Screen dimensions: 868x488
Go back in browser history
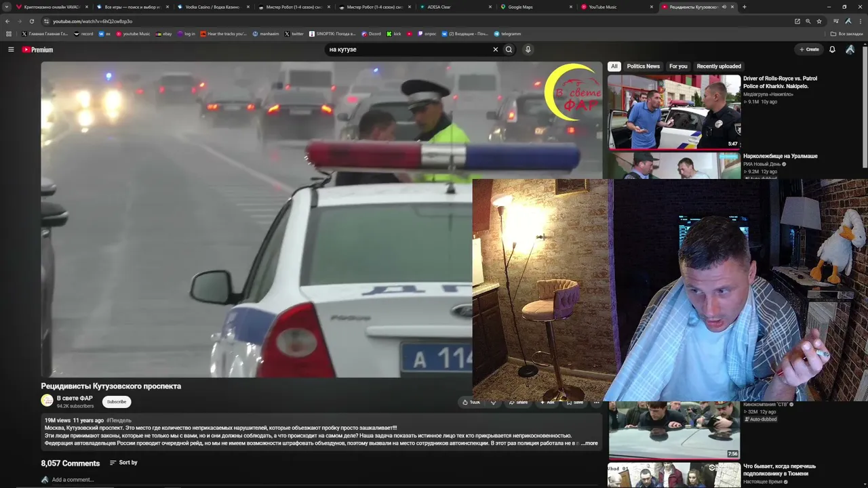pyautogui.click(x=7, y=21)
